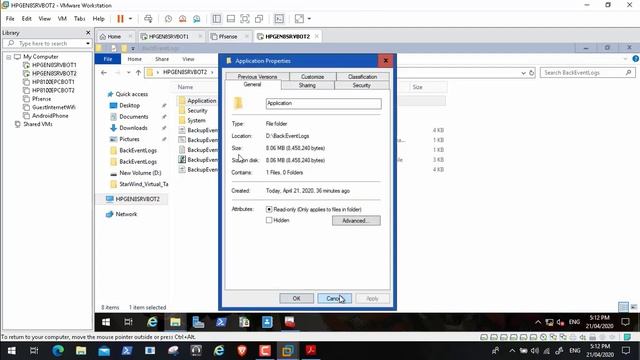Screen dimensions: 640x360
Task: Click the Explorer up one level arrow
Action: (x=138, y=73)
